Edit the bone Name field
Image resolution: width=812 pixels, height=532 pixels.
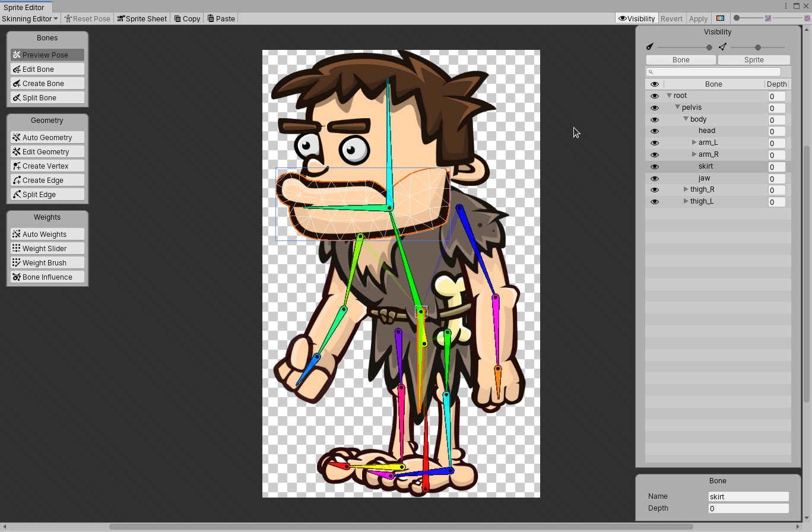747,496
